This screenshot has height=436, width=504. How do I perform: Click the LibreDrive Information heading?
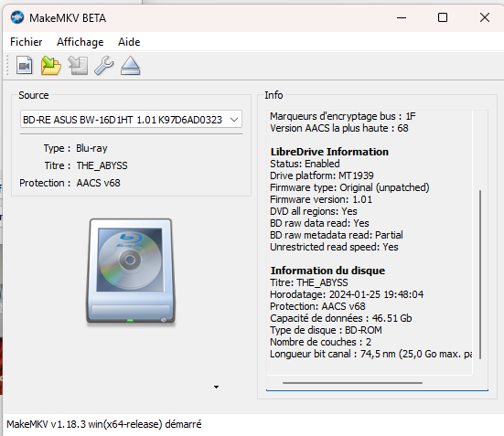pyautogui.click(x=329, y=152)
